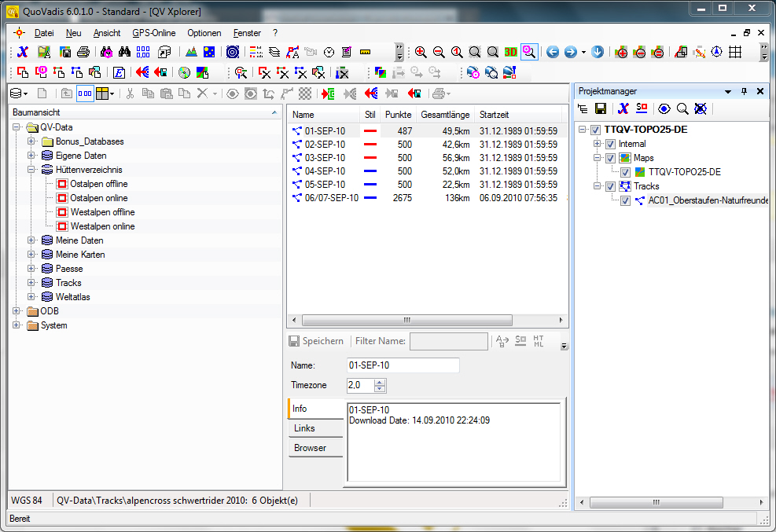The image size is (776, 532).
Task: Click the red Stil swatch of 02-SEP-10
Action: [x=370, y=145]
